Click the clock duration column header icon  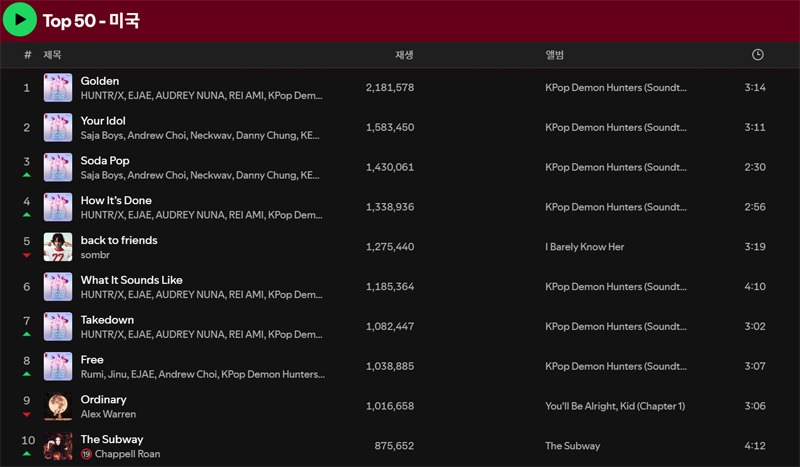pyautogui.click(x=758, y=55)
